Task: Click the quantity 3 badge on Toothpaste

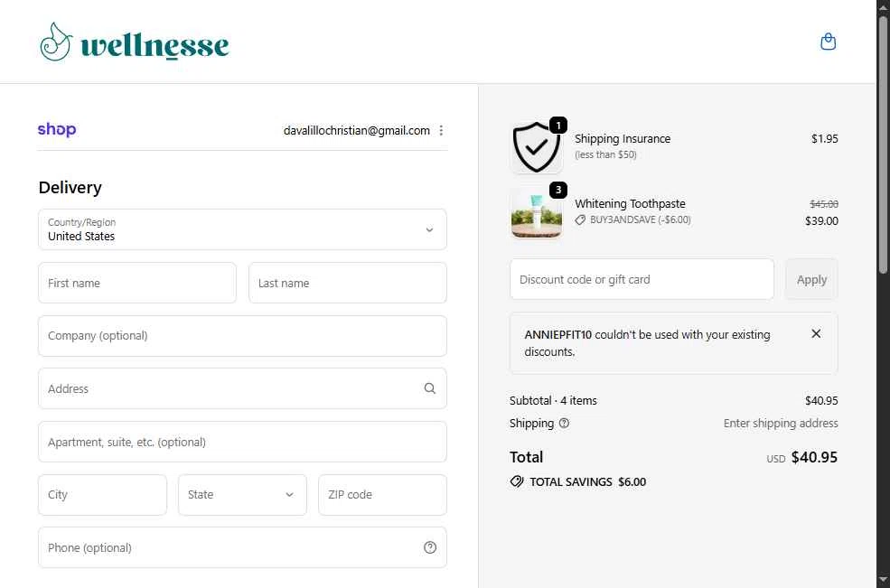Action: click(x=558, y=190)
